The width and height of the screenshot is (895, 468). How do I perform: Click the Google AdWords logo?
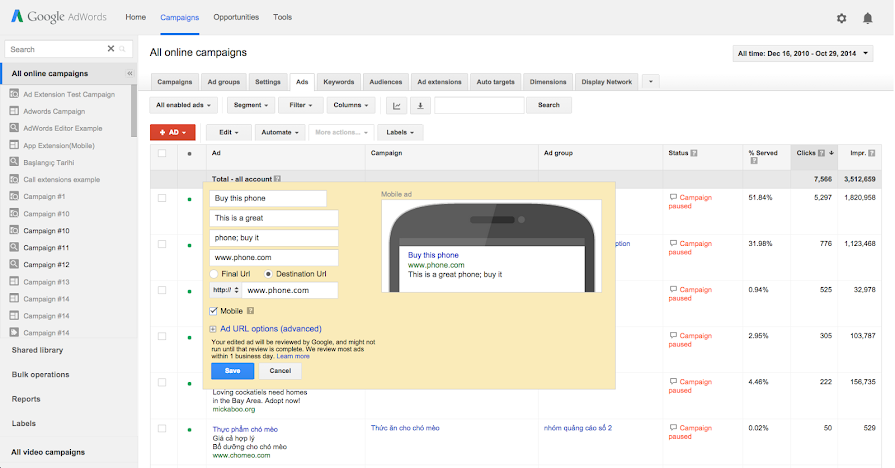pos(59,17)
